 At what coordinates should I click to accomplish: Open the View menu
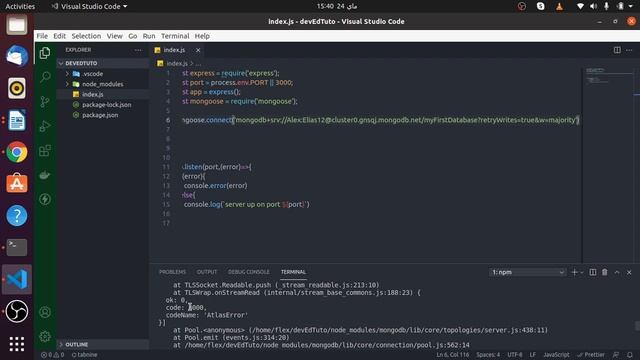(x=115, y=36)
